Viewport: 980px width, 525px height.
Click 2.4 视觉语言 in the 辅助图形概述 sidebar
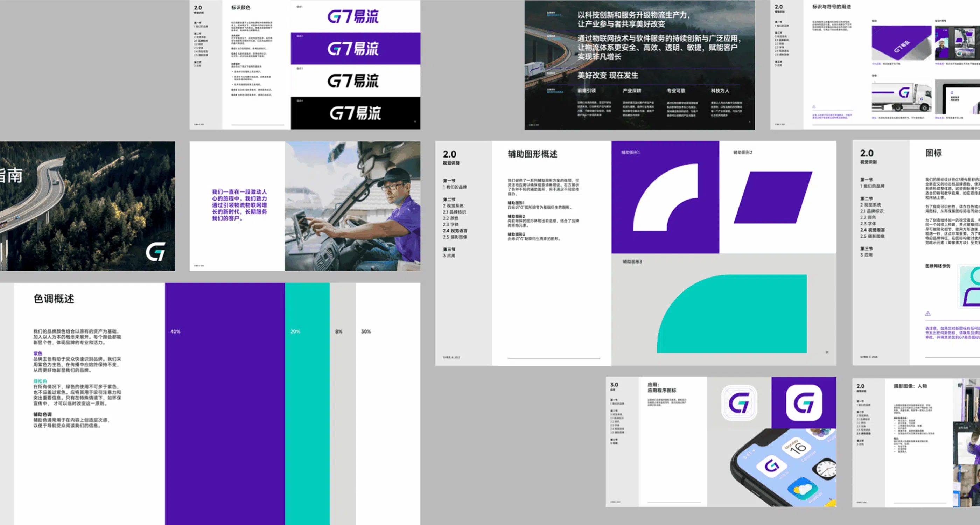[x=455, y=231]
